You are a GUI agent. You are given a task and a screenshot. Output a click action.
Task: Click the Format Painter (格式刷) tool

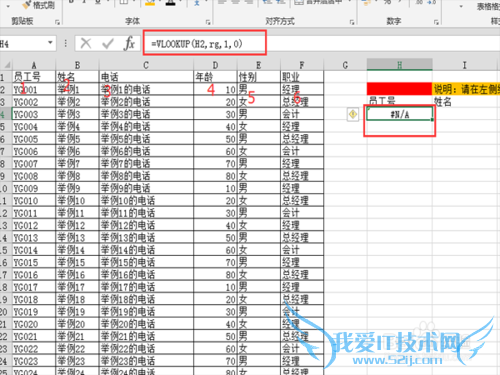[38, 5]
